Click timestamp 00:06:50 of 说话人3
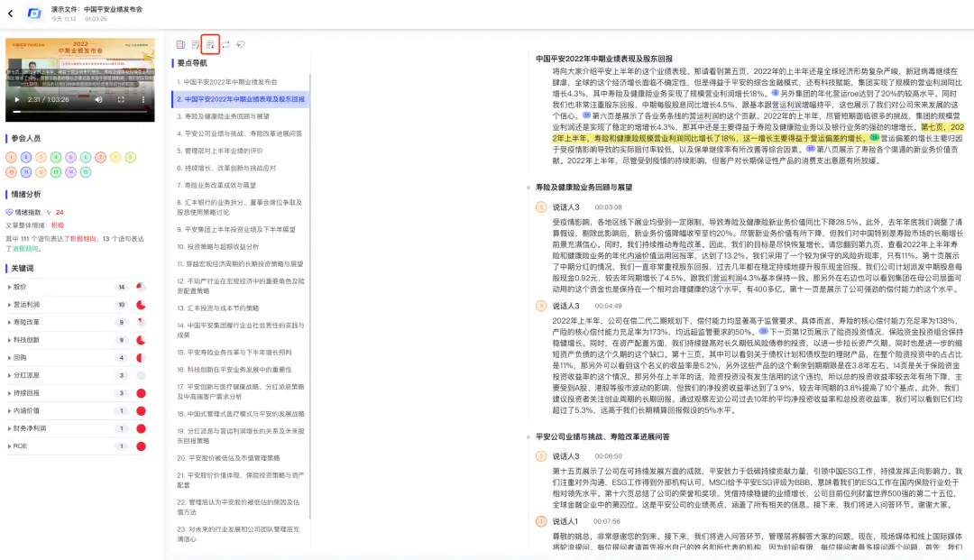This screenshot has width=974, height=560. click(608, 456)
